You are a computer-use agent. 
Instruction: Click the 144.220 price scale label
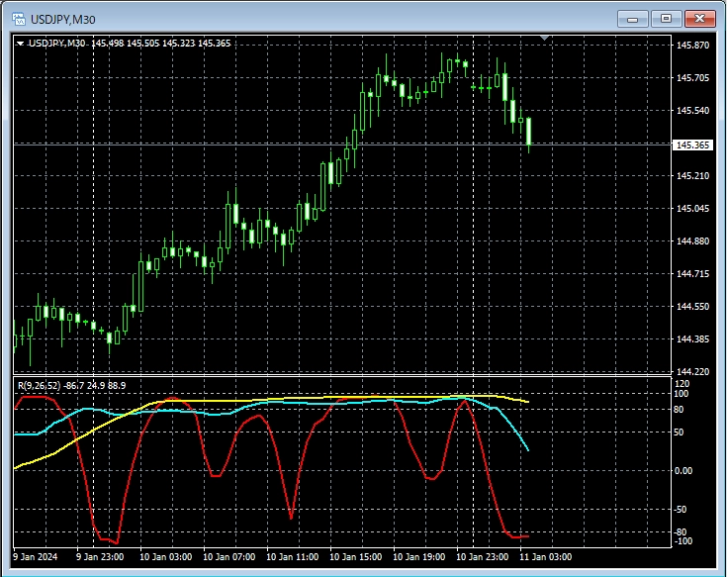click(x=692, y=372)
